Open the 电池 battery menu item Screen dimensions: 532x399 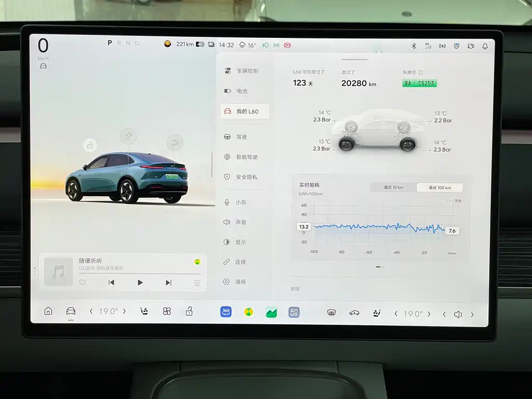tap(242, 91)
